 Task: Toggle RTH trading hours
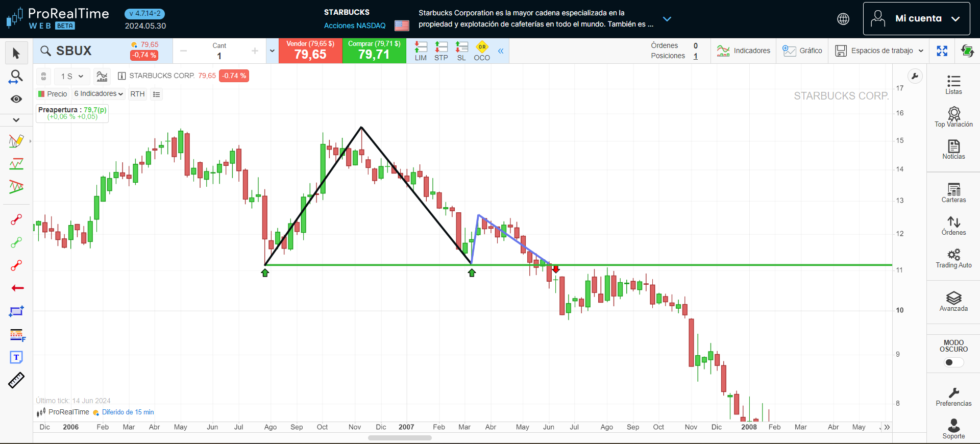click(x=137, y=94)
